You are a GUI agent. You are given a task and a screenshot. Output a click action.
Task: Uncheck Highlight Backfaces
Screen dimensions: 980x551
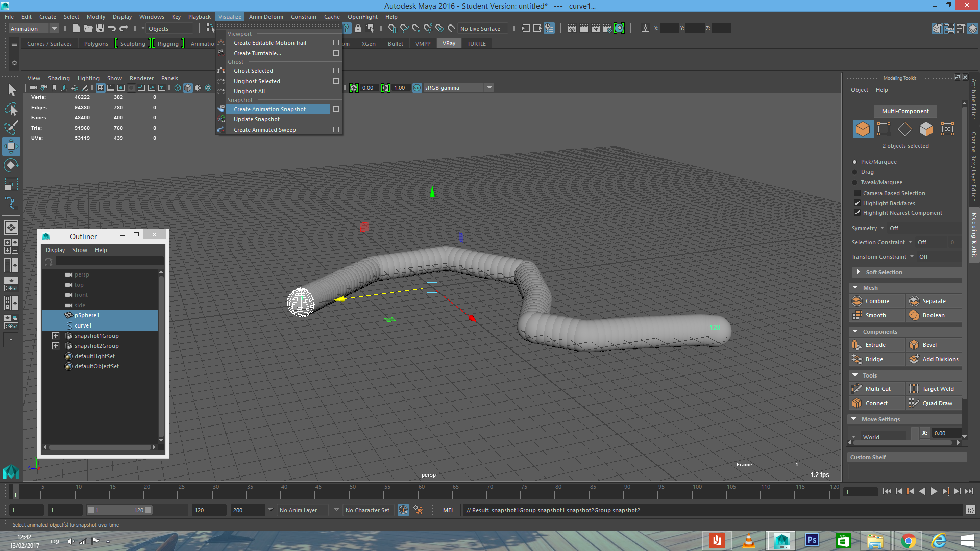[857, 203]
